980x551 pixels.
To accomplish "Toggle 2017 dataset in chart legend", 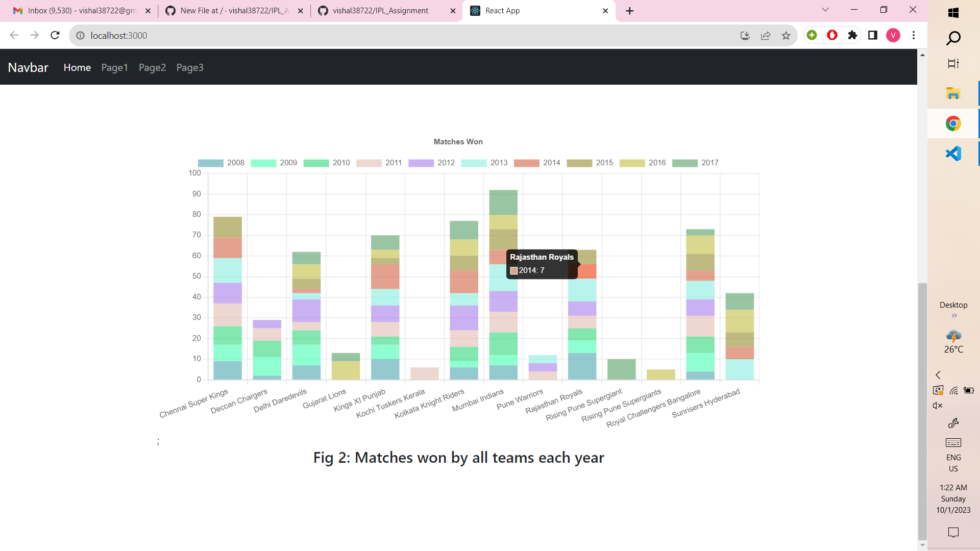I will pos(695,163).
